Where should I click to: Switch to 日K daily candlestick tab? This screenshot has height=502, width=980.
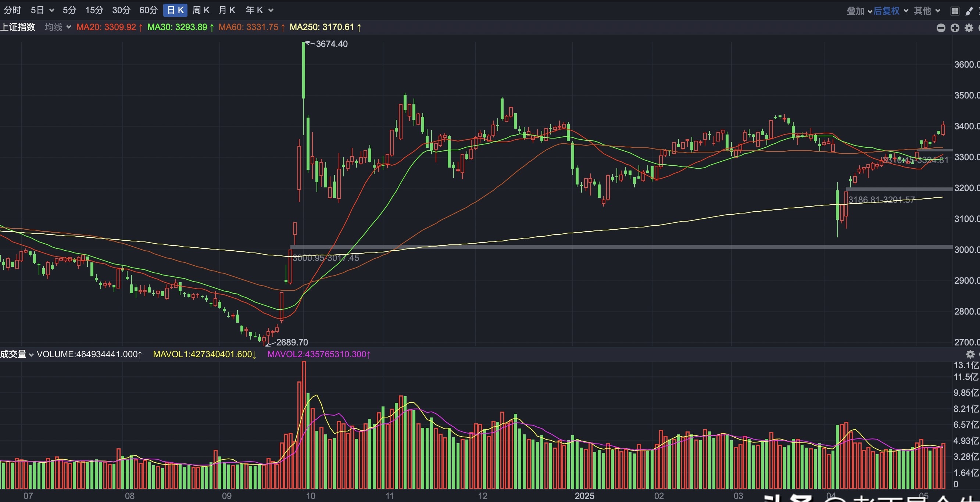click(x=175, y=10)
